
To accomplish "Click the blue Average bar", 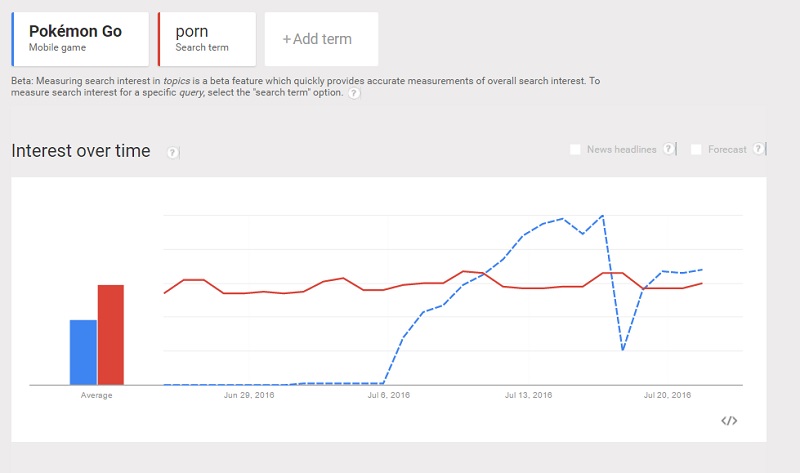I will coord(83,352).
